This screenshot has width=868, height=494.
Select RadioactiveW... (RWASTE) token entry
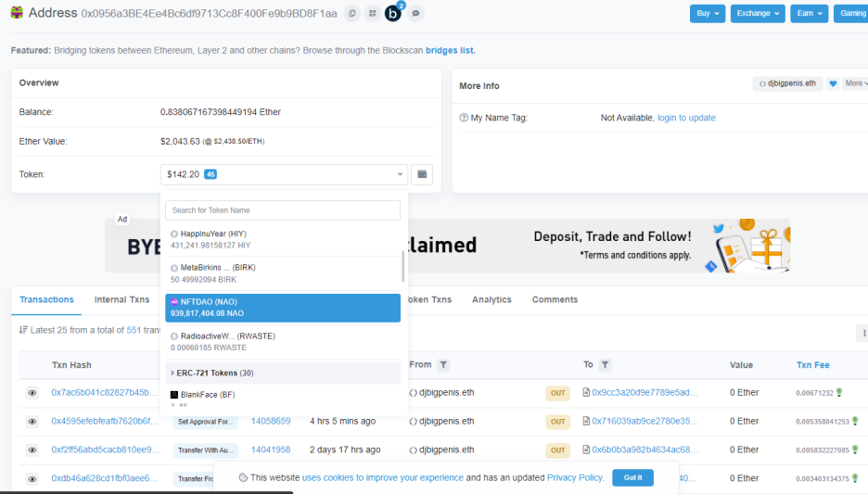point(283,342)
